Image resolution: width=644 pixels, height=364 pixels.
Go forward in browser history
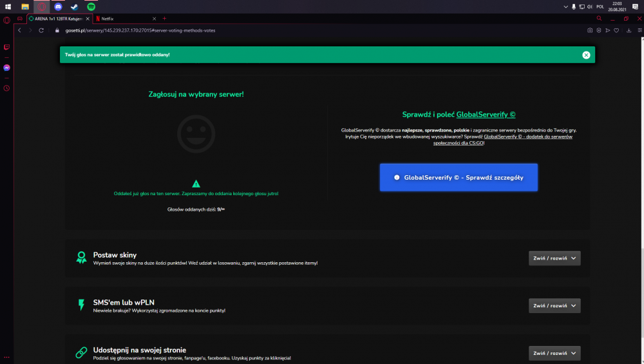(x=30, y=30)
